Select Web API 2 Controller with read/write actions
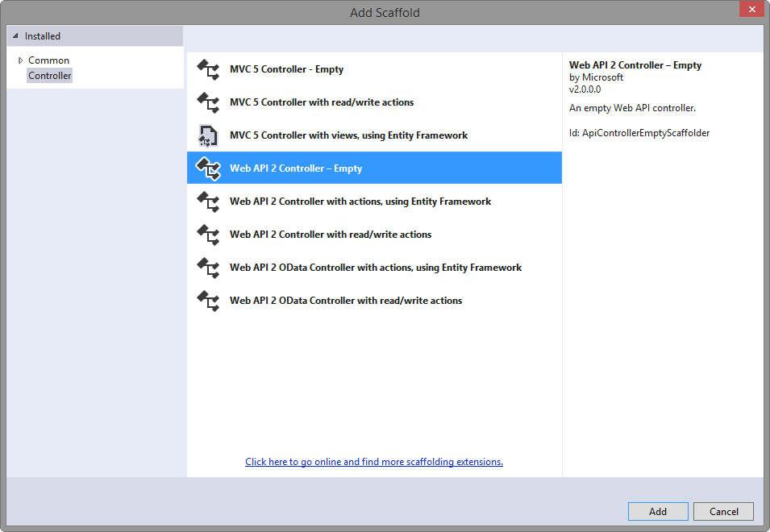Image resolution: width=770 pixels, height=532 pixels. (374, 234)
